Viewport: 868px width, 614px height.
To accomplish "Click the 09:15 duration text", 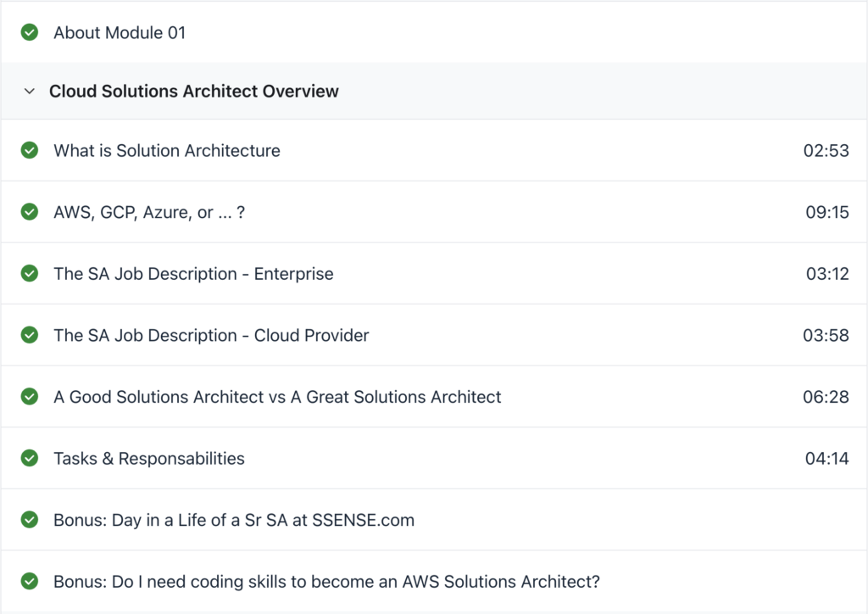I will tap(827, 212).
